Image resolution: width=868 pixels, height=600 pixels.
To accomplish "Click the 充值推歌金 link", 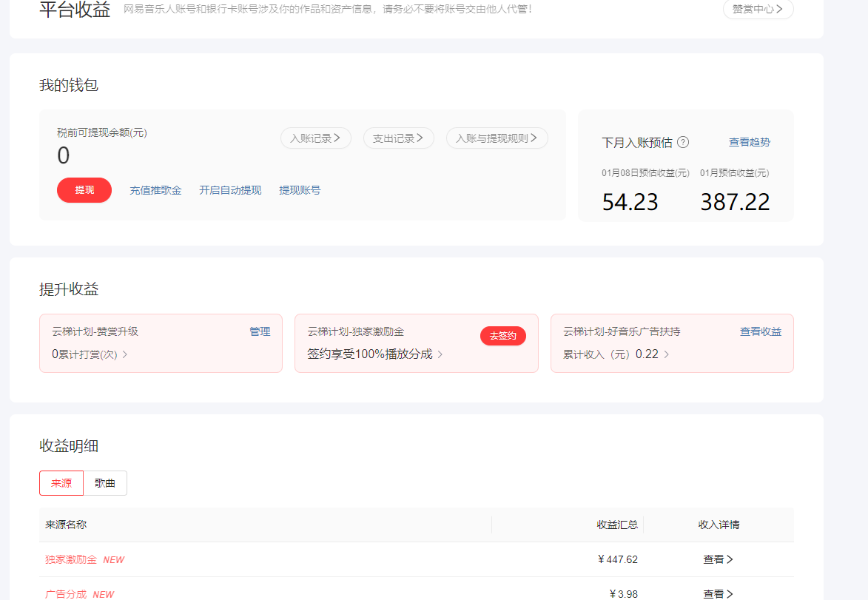I will click(155, 189).
